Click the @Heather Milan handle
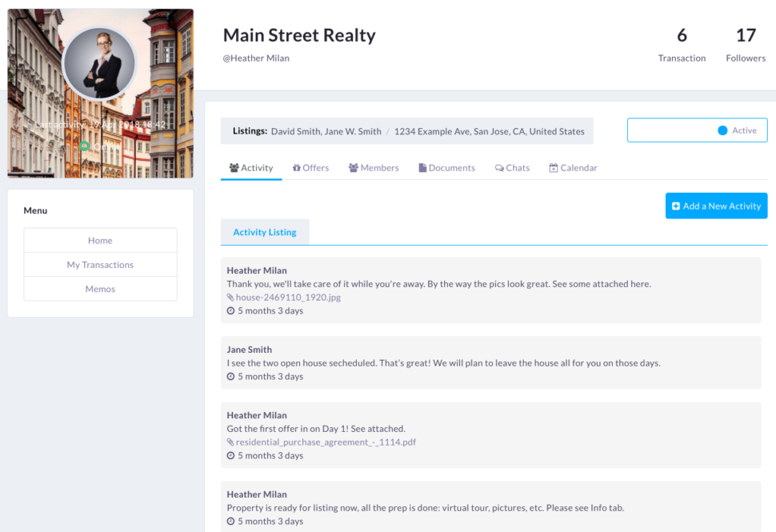The width and height of the screenshot is (776, 532). (256, 58)
